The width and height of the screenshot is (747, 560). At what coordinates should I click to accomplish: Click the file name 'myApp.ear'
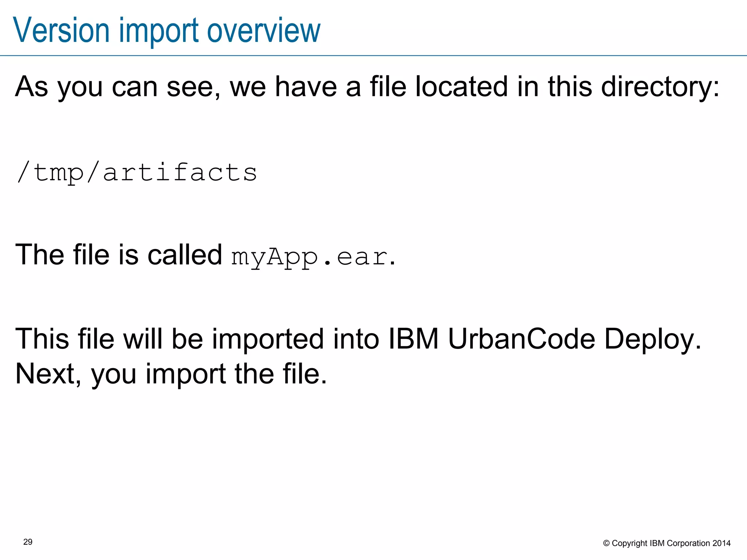[309, 257]
